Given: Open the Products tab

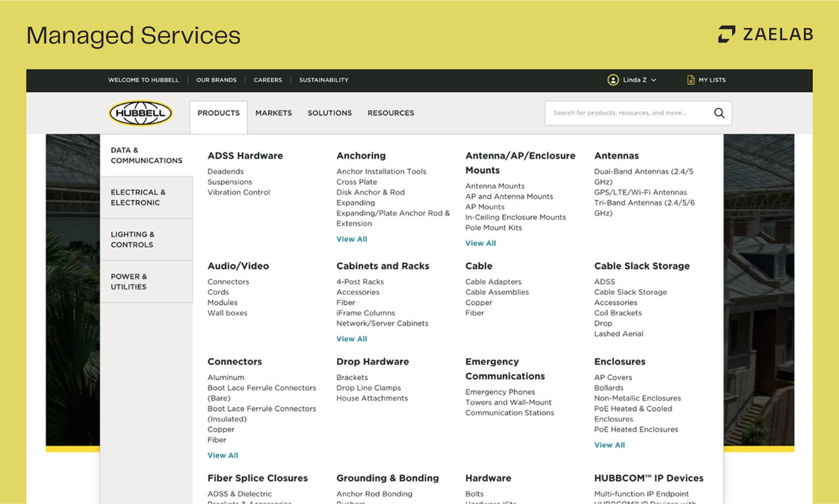Looking at the screenshot, I should pyautogui.click(x=219, y=113).
